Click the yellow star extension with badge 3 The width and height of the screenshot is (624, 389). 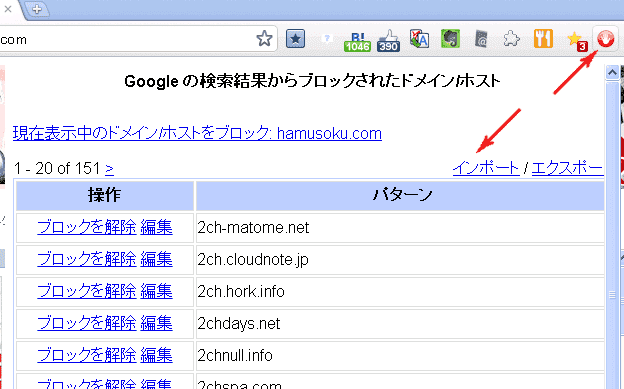(577, 41)
